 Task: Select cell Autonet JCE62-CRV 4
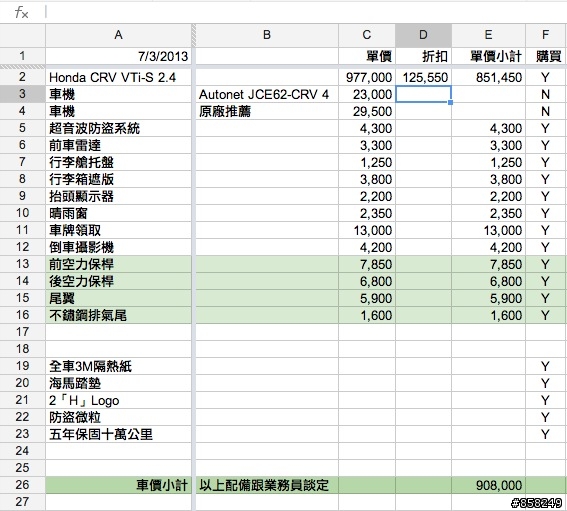click(x=267, y=94)
